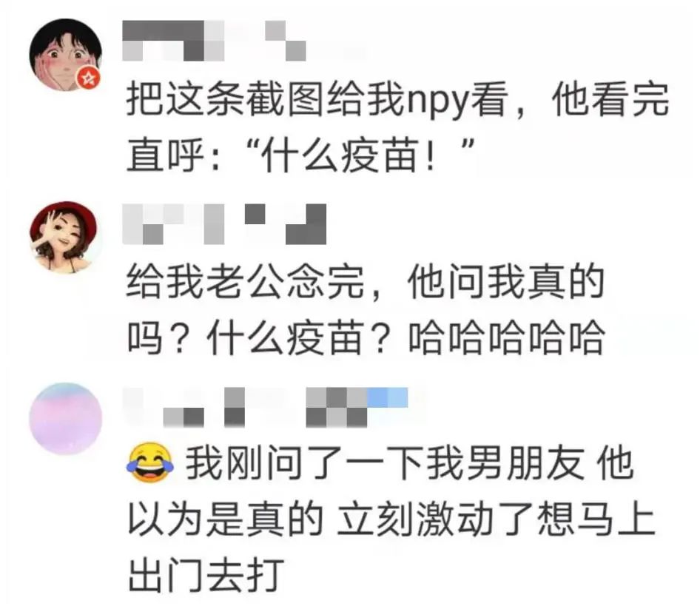
Task: Open the cartoon face avatar profile
Action: (x=66, y=55)
